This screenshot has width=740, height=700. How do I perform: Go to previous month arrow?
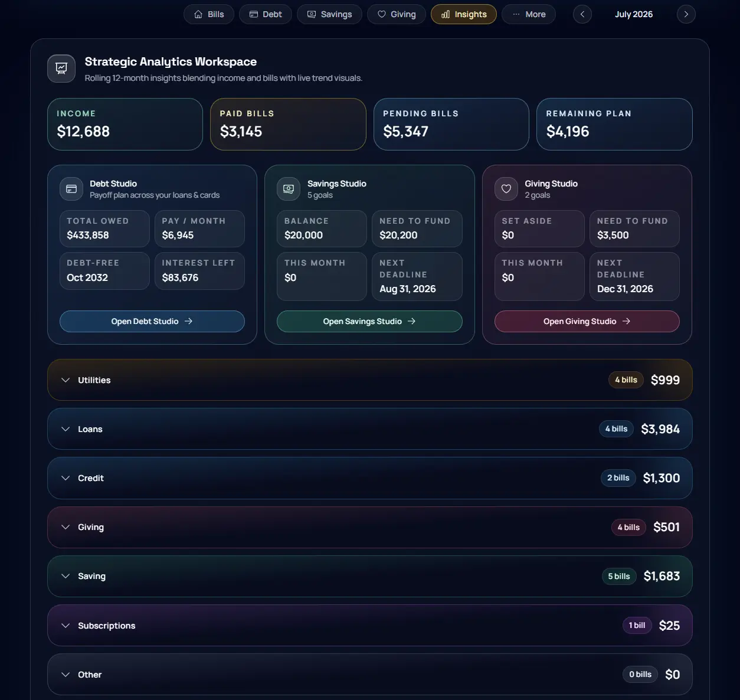click(x=582, y=14)
